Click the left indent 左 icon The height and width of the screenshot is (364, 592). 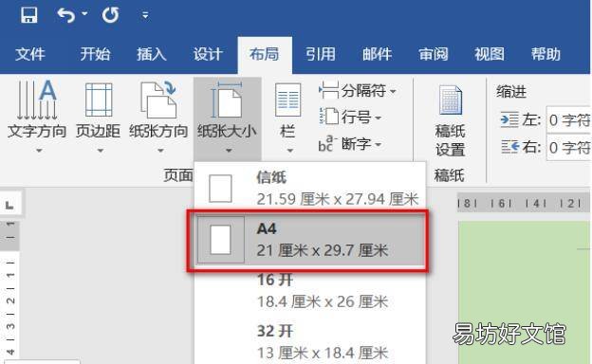tap(509, 120)
